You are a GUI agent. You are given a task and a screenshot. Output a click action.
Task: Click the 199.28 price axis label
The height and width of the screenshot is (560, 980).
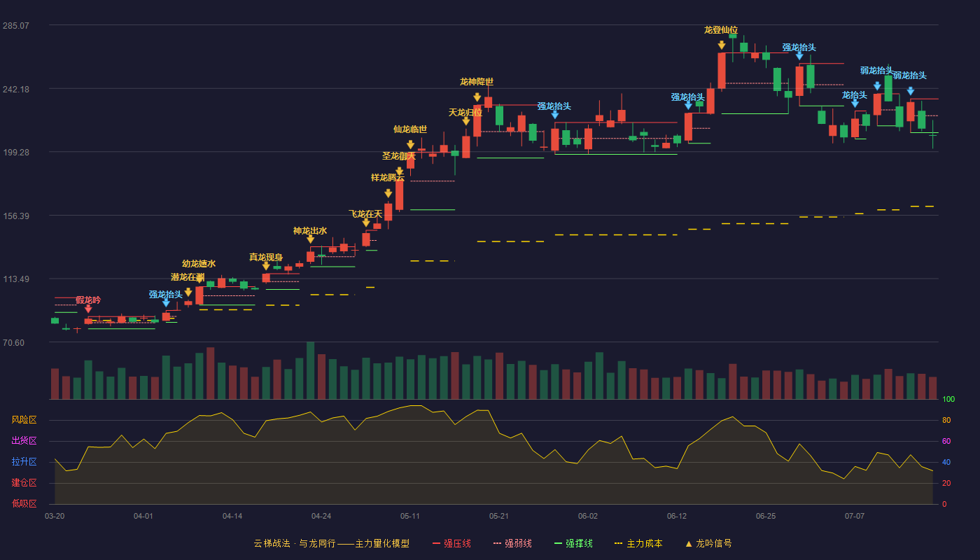point(16,153)
